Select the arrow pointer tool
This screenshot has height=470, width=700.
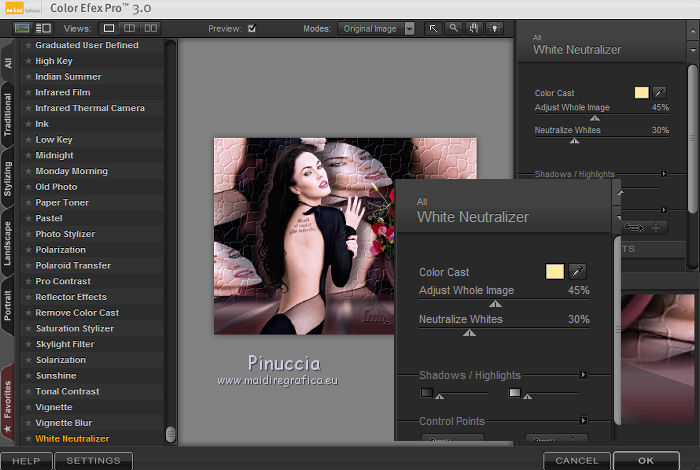[433, 29]
